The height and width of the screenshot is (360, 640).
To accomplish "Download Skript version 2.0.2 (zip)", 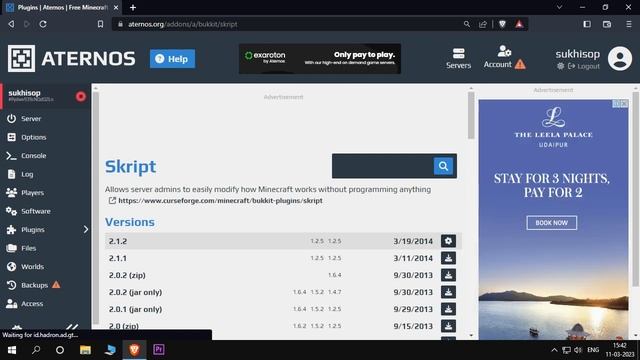I will 448,275.
